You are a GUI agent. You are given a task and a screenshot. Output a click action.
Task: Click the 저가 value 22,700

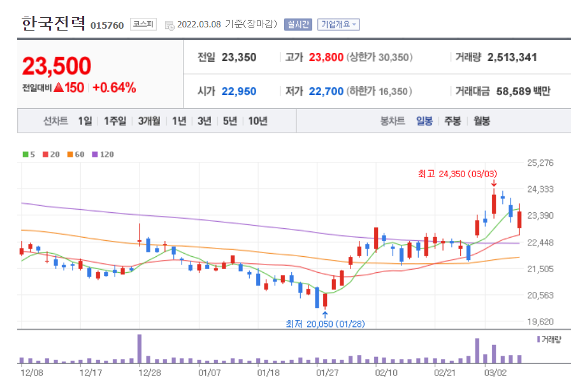pyautogui.click(x=326, y=91)
